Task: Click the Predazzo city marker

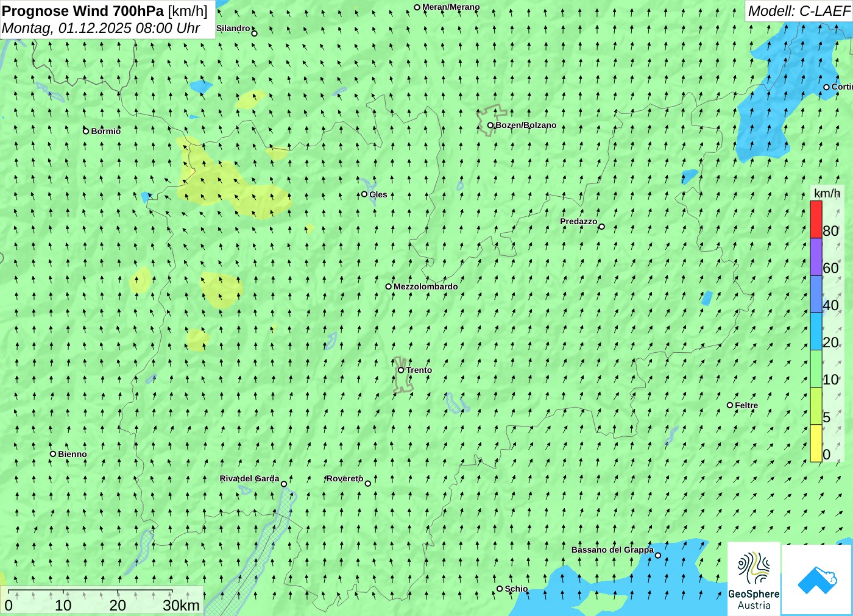Action: (x=601, y=227)
